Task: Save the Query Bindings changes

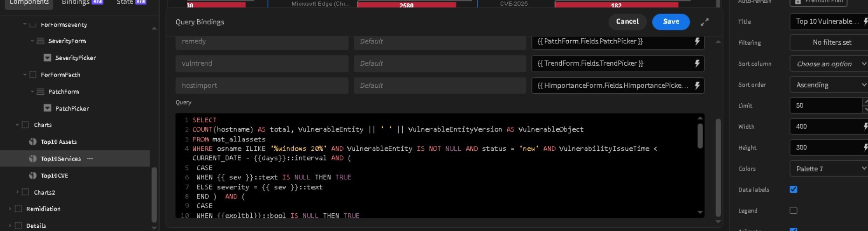Action: [671, 21]
